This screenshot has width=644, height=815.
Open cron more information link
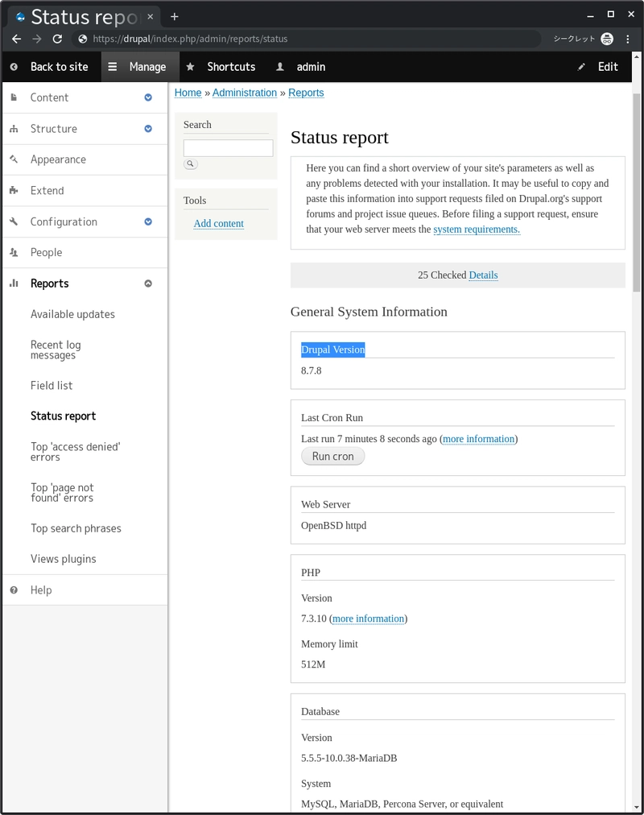coord(478,439)
